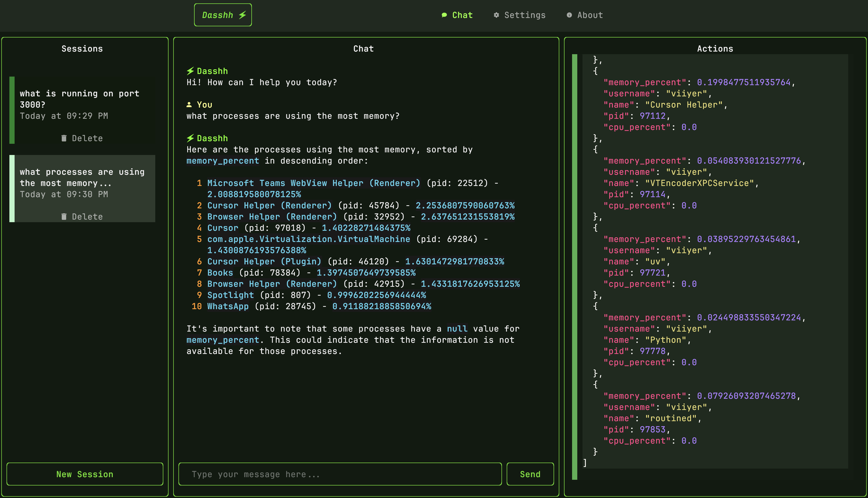Click pid 97112 in Actions JSON
The image size is (868, 498).
(x=653, y=116)
